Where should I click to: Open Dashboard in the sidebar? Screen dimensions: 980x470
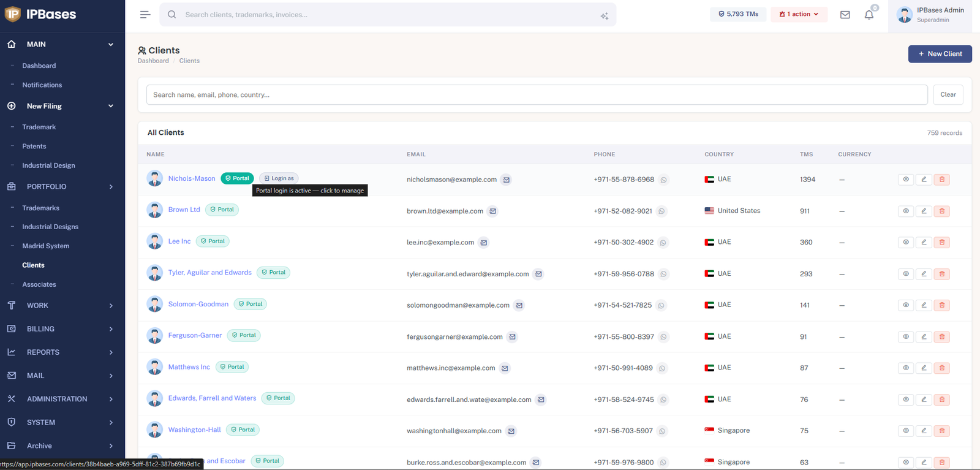point(39,66)
